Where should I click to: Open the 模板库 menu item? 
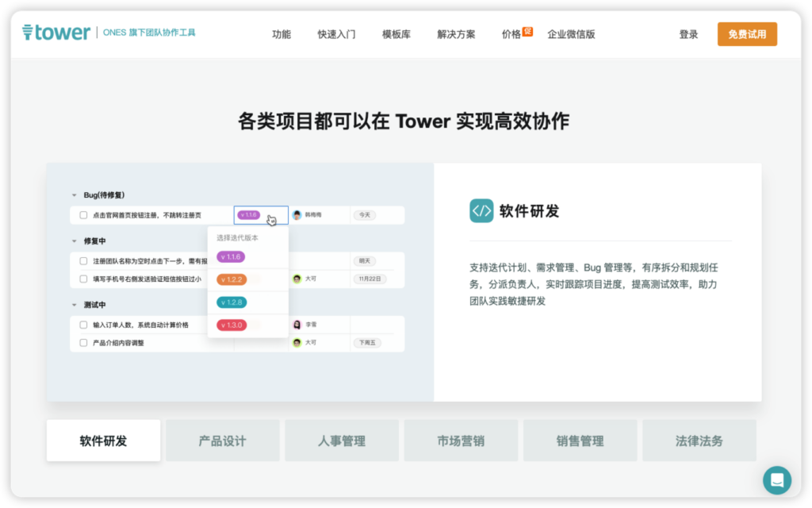(x=396, y=34)
